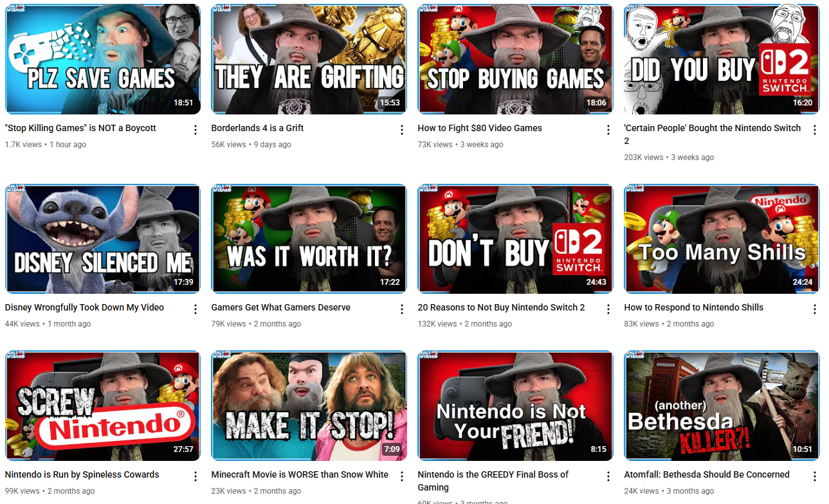The height and width of the screenshot is (504, 829).
Task: Click title How to Respond to Nintendo Shills
Action: (693, 307)
